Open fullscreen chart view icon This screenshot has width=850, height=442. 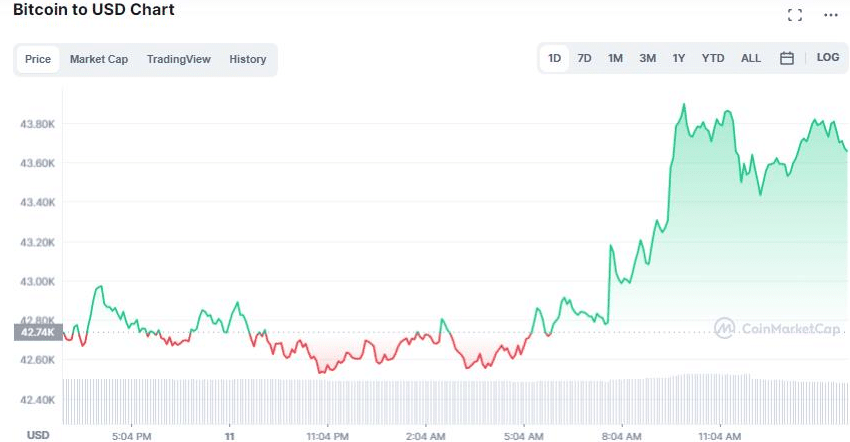click(795, 15)
